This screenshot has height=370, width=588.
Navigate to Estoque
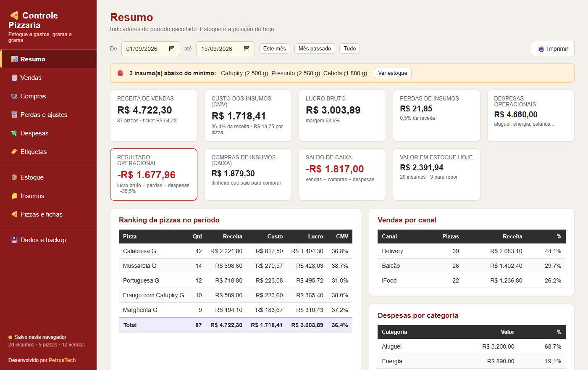pos(48,177)
